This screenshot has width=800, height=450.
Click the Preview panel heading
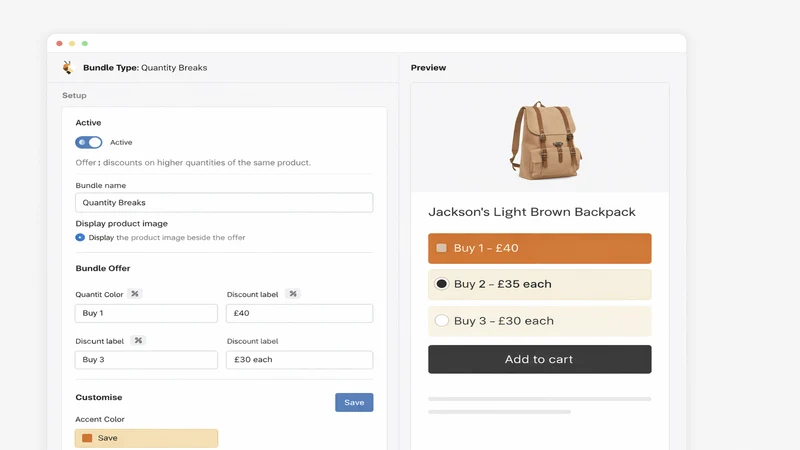pos(428,67)
